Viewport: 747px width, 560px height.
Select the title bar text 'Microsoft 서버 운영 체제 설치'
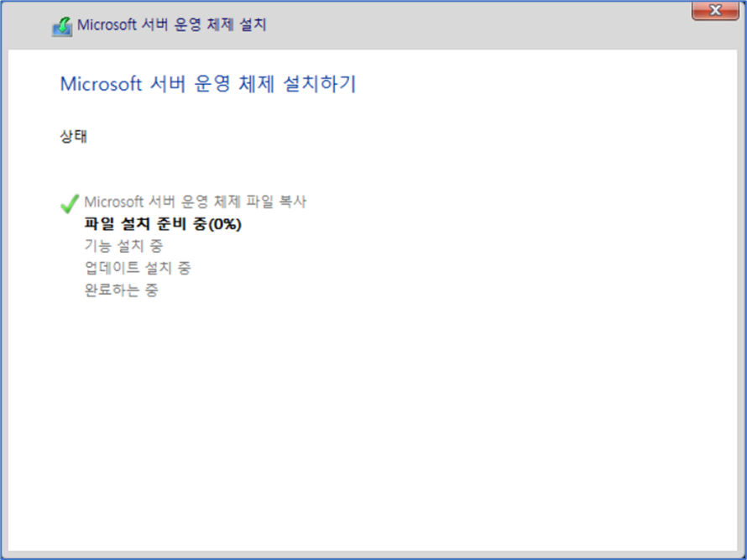coord(171,25)
